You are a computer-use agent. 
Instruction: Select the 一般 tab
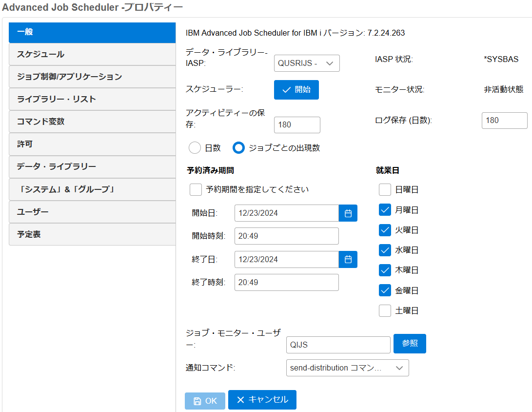pos(92,32)
